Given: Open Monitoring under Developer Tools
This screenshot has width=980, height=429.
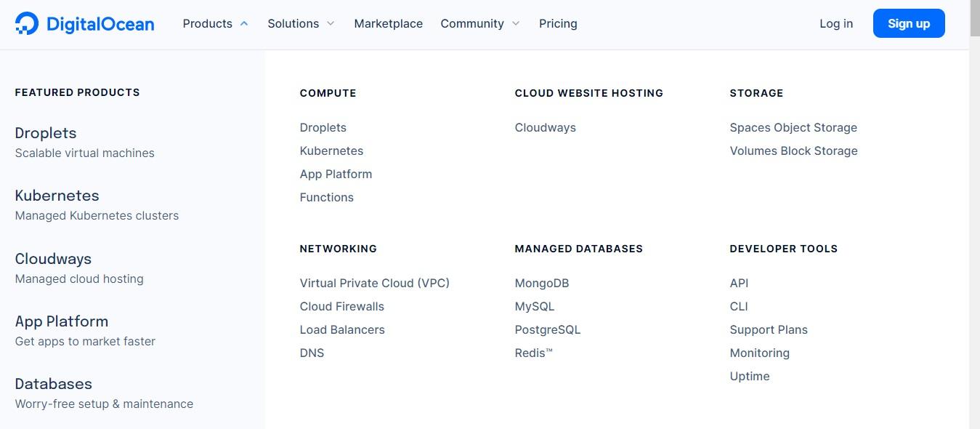Looking at the screenshot, I should pyautogui.click(x=760, y=353).
